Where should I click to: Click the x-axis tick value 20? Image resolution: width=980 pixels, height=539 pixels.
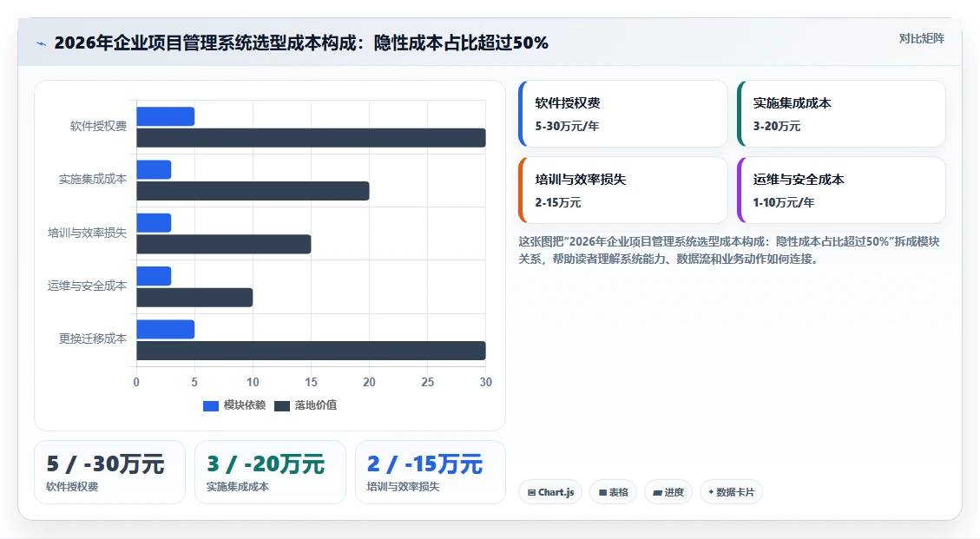370,382
